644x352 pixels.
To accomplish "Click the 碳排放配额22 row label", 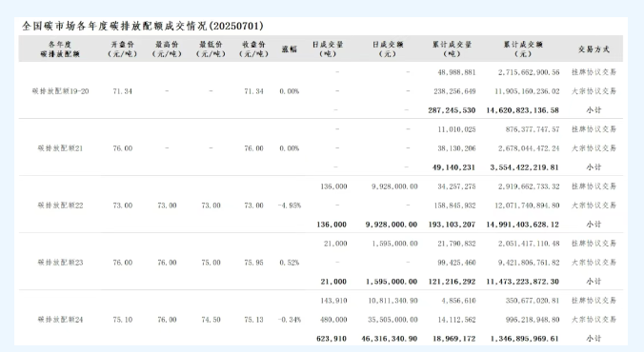I will click(60, 205).
